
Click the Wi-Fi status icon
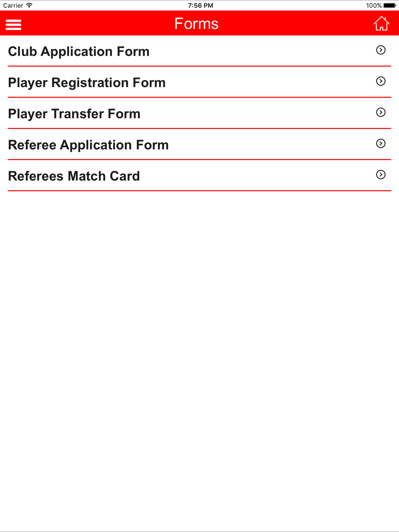point(29,5)
